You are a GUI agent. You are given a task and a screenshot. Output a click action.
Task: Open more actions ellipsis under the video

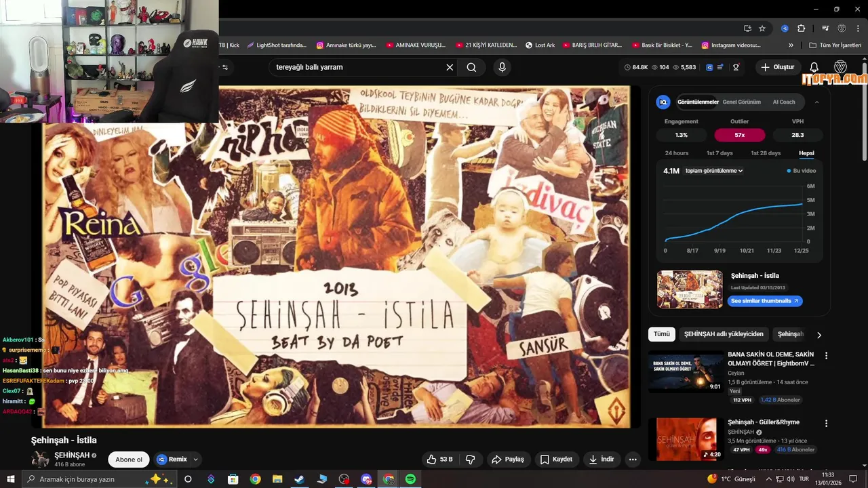click(633, 460)
